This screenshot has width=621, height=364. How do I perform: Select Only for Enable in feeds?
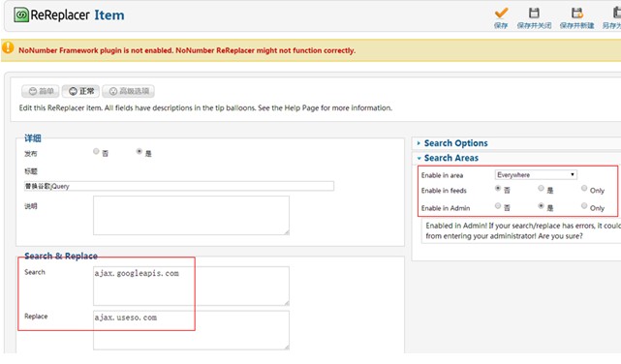(584, 189)
